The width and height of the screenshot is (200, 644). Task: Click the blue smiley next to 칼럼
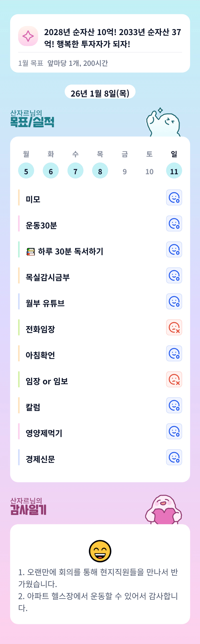[x=174, y=405]
